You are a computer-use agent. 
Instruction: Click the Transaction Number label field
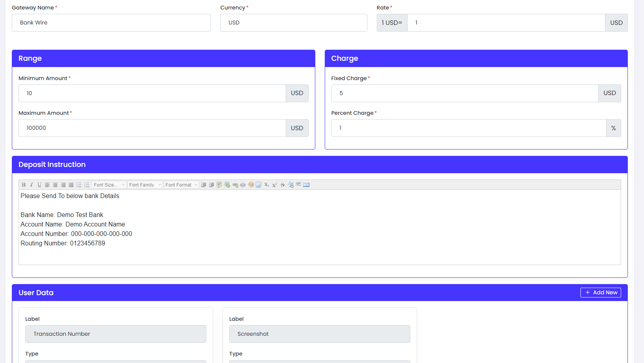[x=116, y=334]
